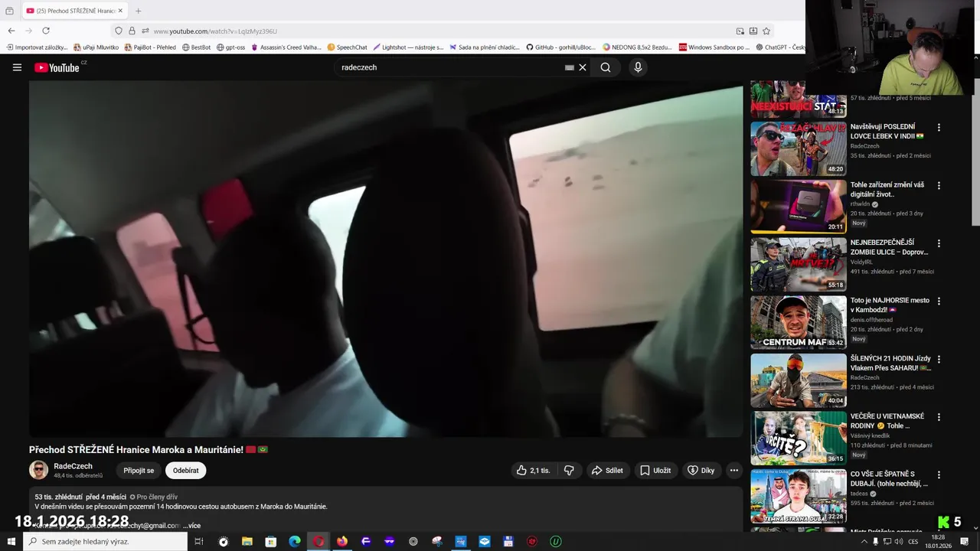
Task: Dislike the video with thumbs-down icon
Action: tap(569, 471)
